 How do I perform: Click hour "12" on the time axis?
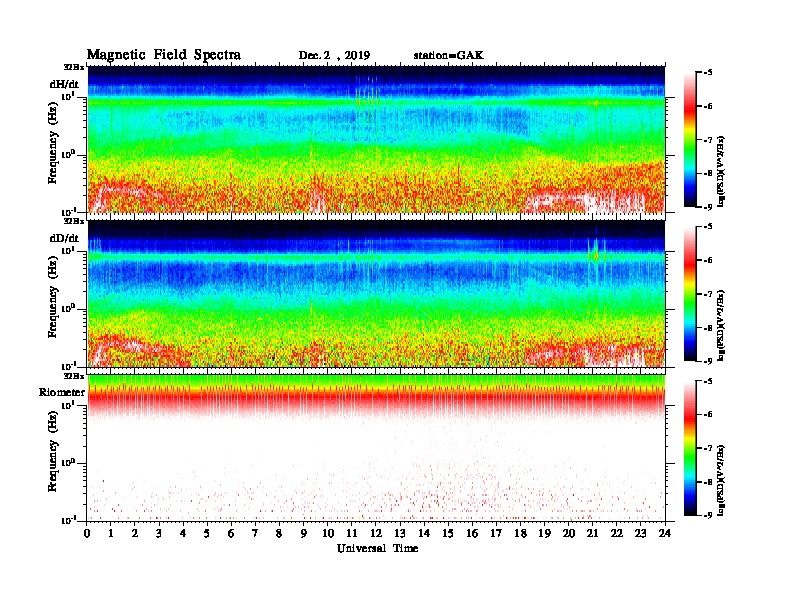point(376,534)
